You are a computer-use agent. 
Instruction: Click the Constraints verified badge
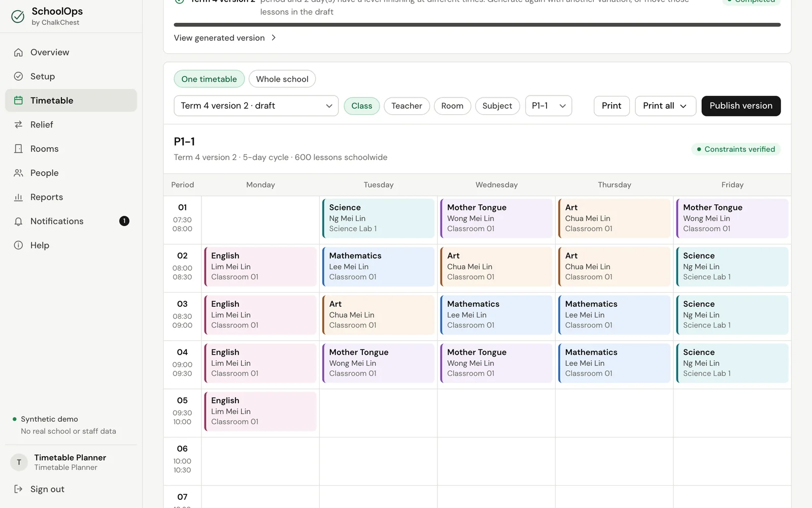pos(736,149)
